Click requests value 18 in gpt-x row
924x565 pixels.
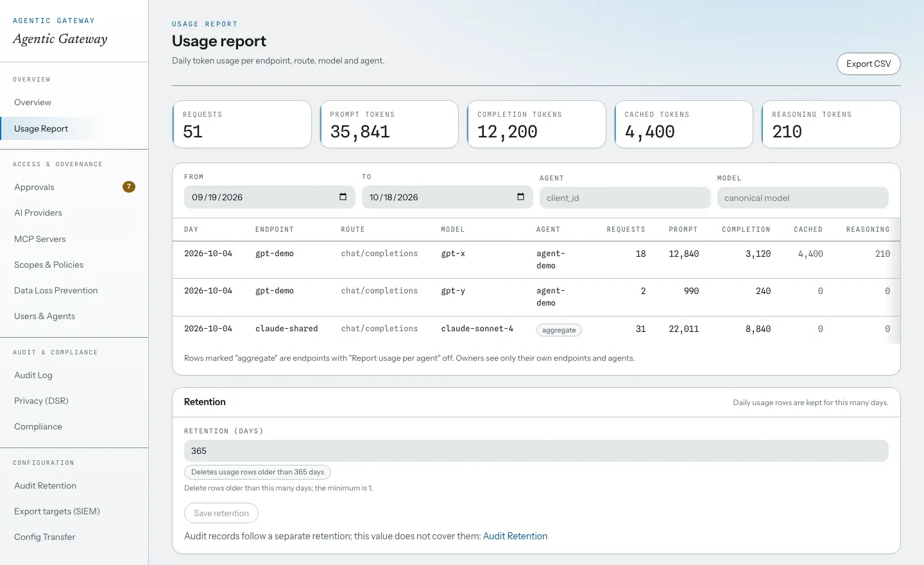pos(640,254)
